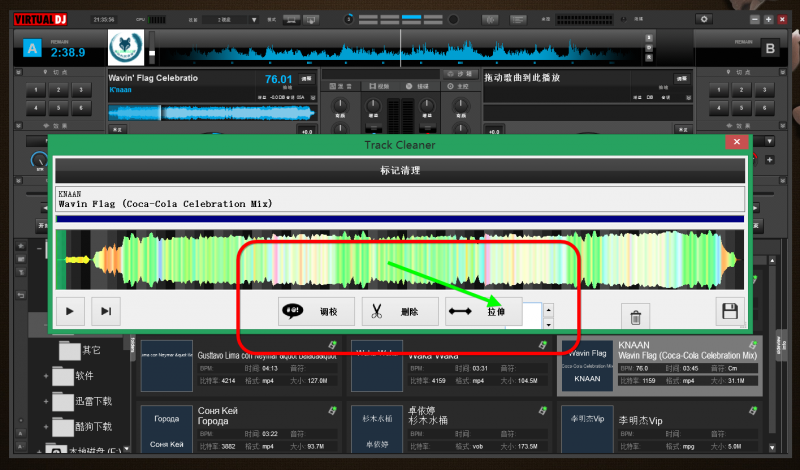This screenshot has width=800, height=470.
Task: Switch to the 混音 mixer tab
Action: (x=341, y=86)
